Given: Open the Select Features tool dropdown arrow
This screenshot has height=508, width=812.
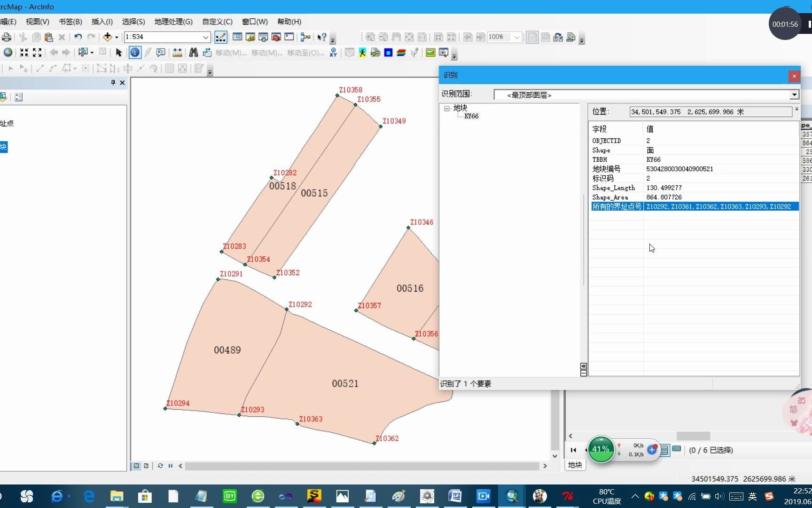Looking at the screenshot, I should coord(92,52).
